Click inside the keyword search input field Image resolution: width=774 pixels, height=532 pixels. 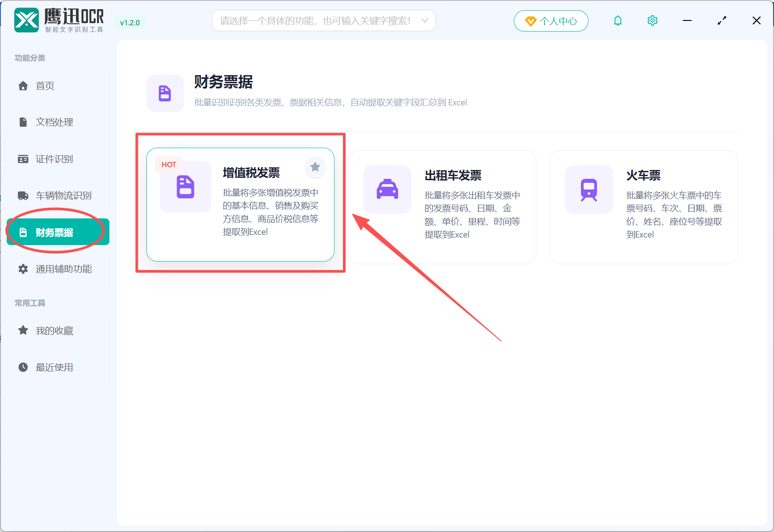pyautogui.click(x=311, y=20)
